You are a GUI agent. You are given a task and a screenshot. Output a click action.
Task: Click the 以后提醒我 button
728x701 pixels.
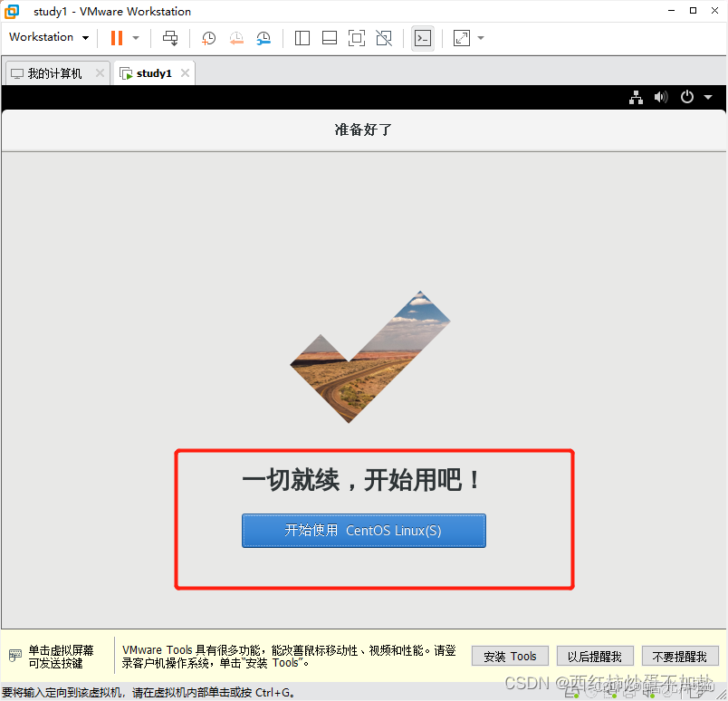pos(595,657)
